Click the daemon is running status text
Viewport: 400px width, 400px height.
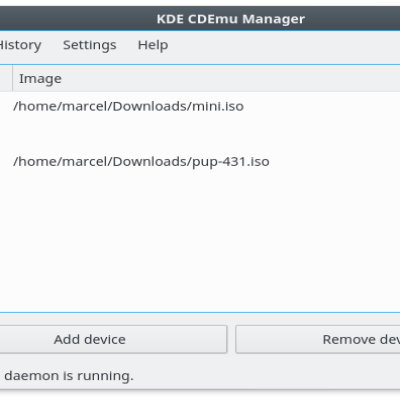tap(69, 376)
